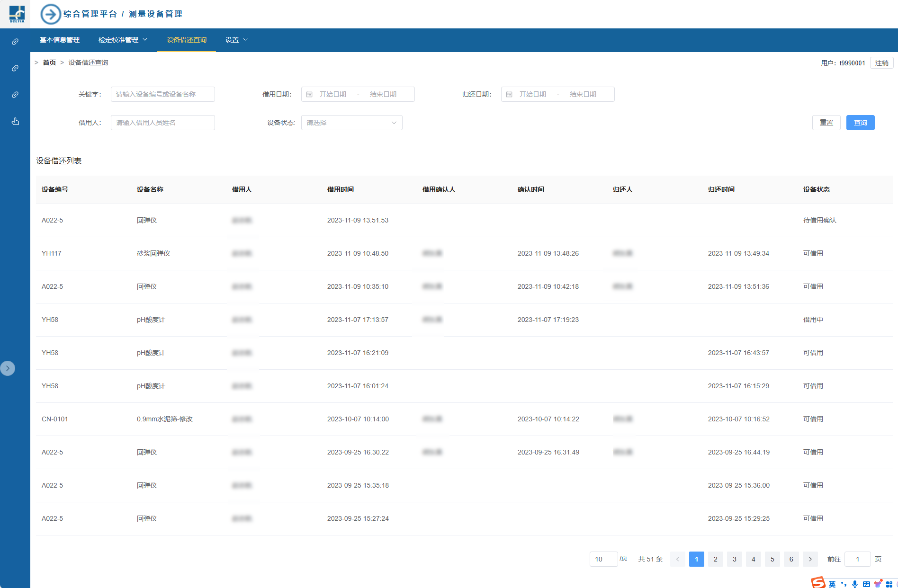Image resolution: width=898 pixels, height=588 pixels.
Task: Open the 设备状态 dropdown selector
Action: (351, 123)
